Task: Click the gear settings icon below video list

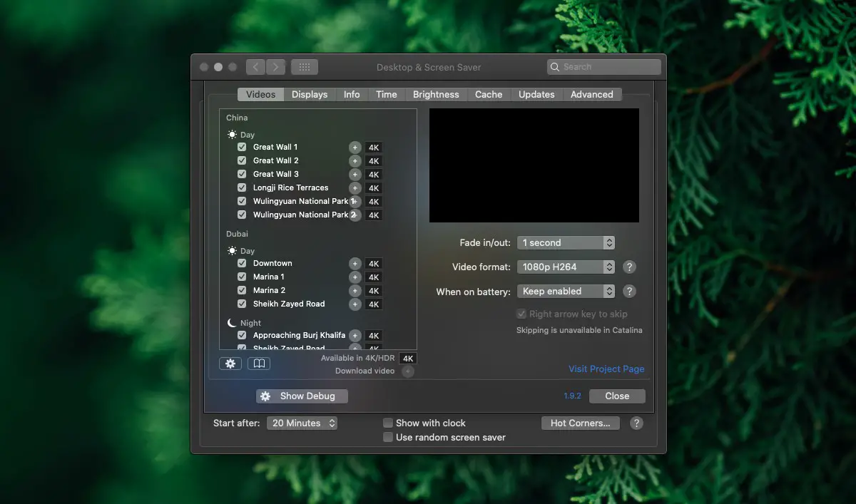Action: [230, 364]
